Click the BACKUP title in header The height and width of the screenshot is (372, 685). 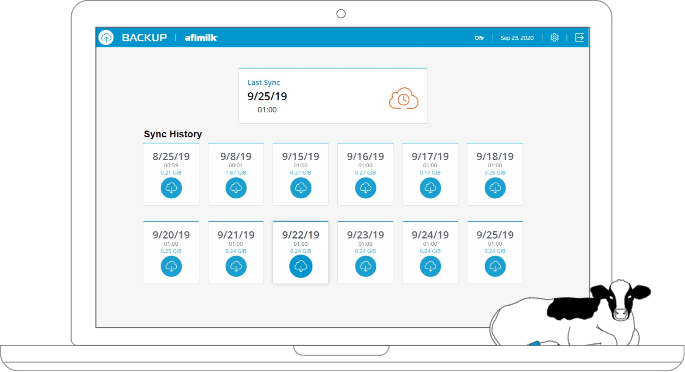click(145, 38)
